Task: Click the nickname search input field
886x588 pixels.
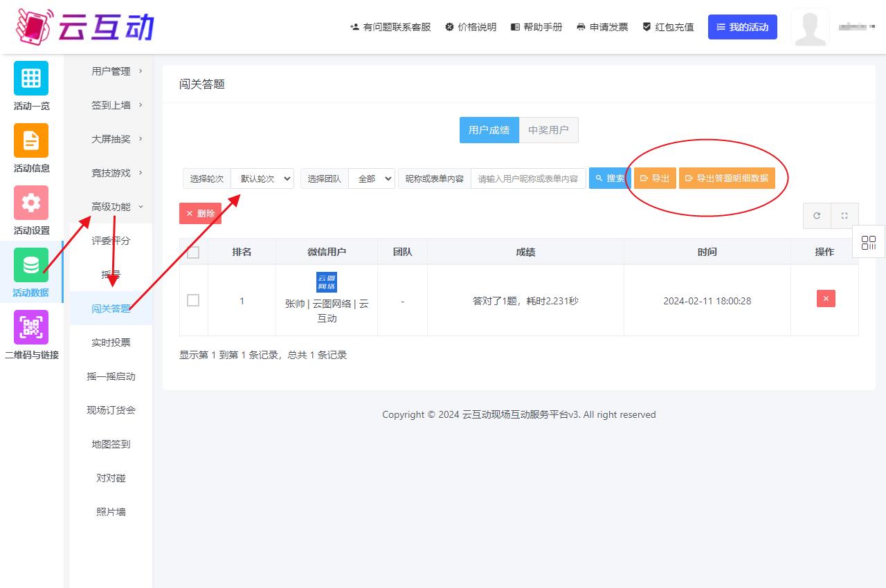Action: click(x=528, y=178)
